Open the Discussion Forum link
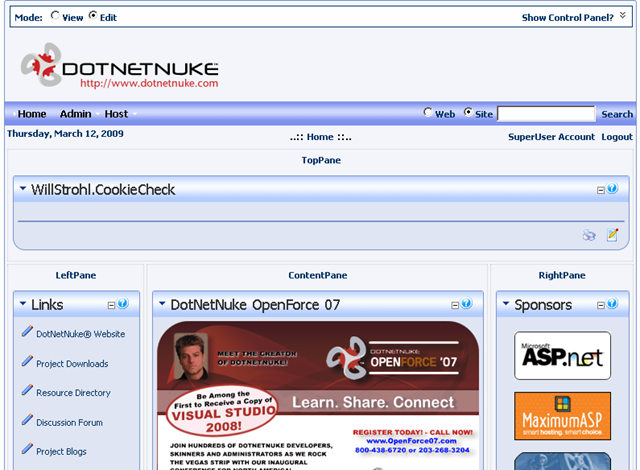This screenshot has width=640, height=470. tap(69, 423)
